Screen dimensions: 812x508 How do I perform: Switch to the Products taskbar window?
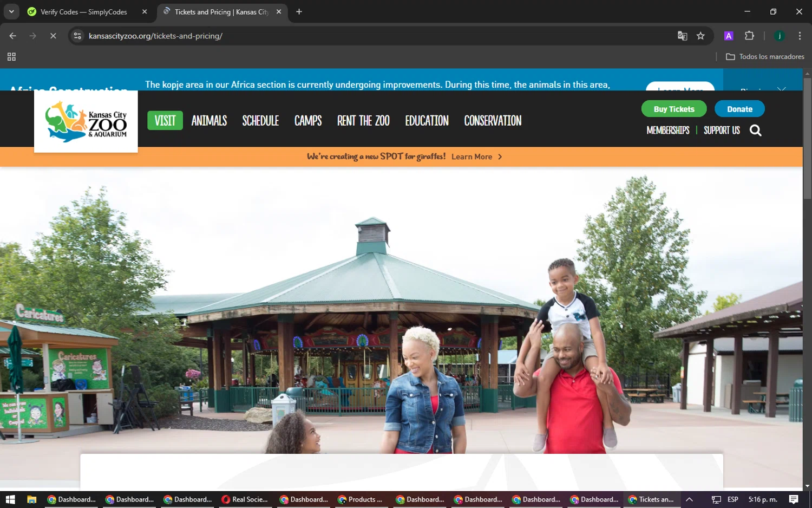click(361, 499)
